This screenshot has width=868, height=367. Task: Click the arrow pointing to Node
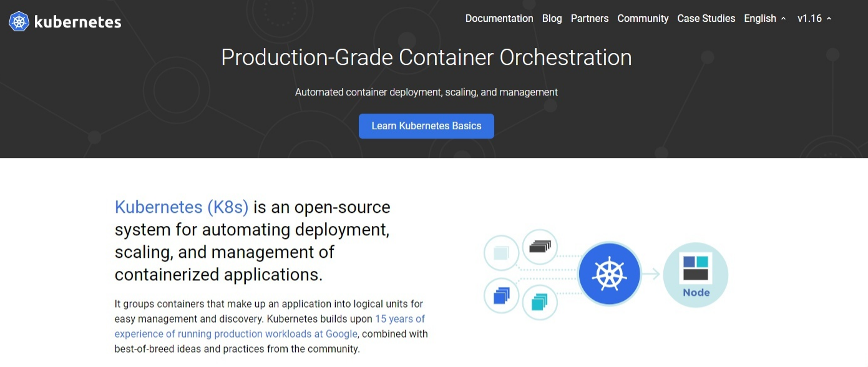651,274
